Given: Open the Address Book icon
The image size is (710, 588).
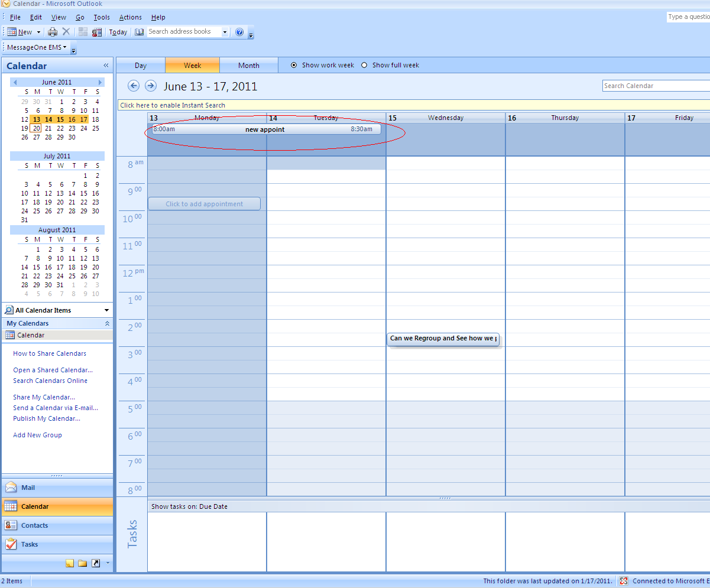Looking at the screenshot, I should tap(140, 32).
